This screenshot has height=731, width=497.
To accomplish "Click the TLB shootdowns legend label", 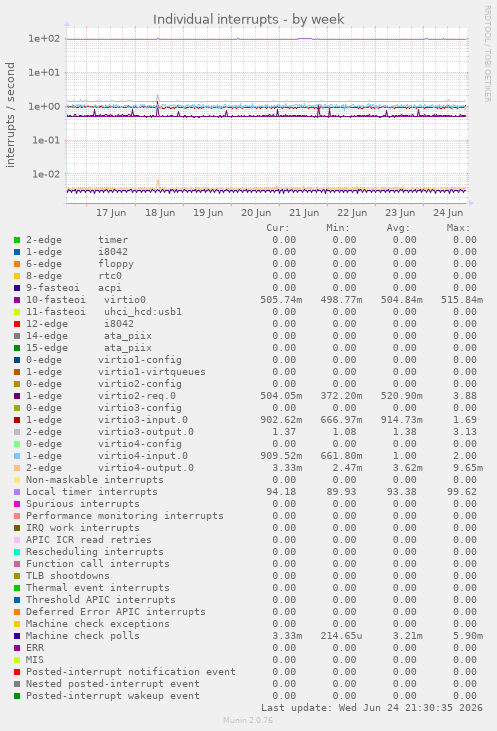I will click(68, 576).
